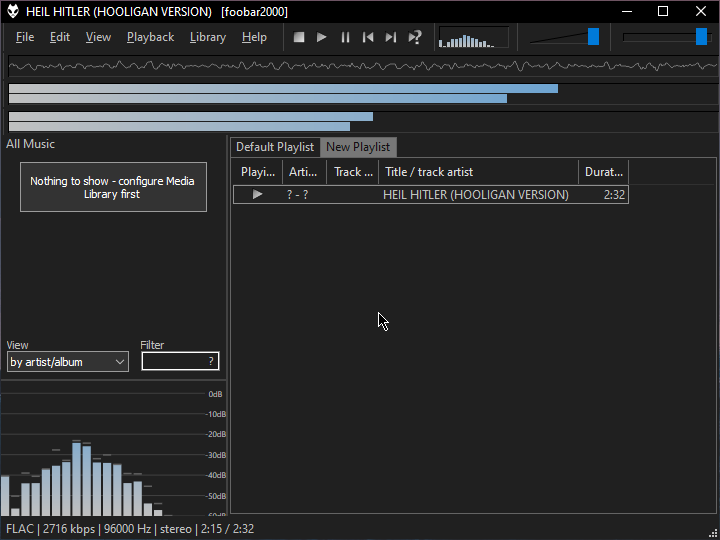The image size is (720, 540).
Task: Open the Library menu
Action: 207,37
